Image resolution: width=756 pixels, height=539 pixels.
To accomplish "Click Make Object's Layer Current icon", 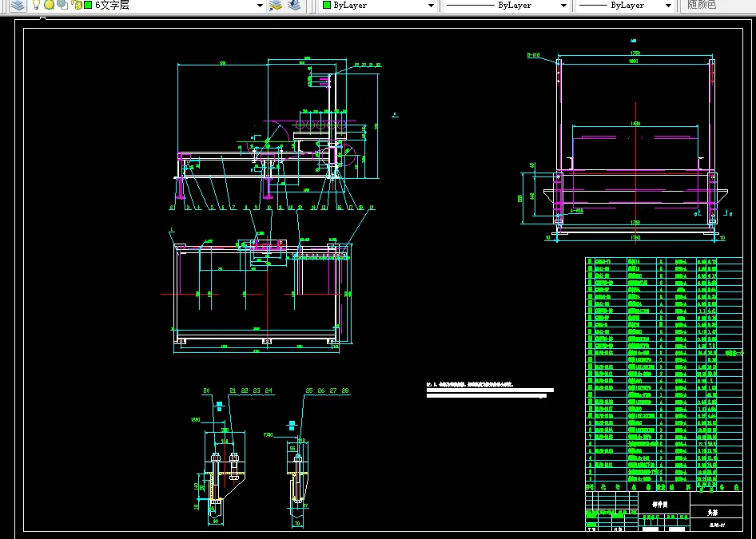I will 276,5.
